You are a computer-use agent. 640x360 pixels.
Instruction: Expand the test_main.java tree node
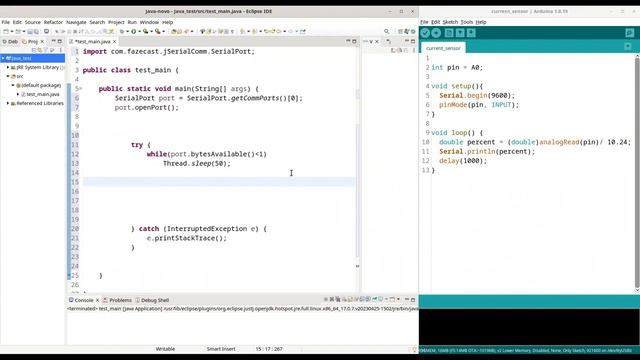coord(18,94)
